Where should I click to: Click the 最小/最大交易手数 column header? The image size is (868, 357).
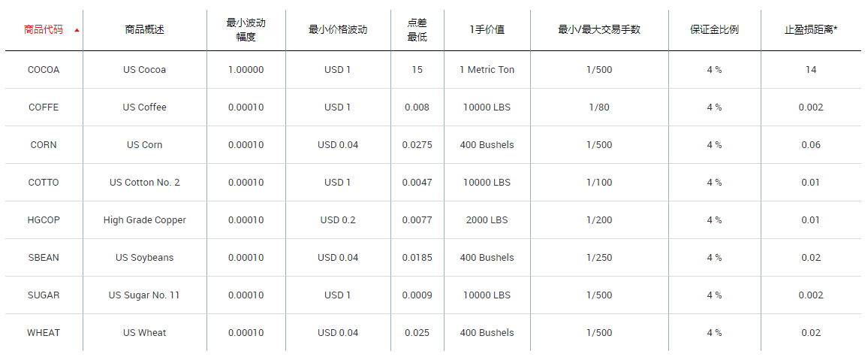599,29
